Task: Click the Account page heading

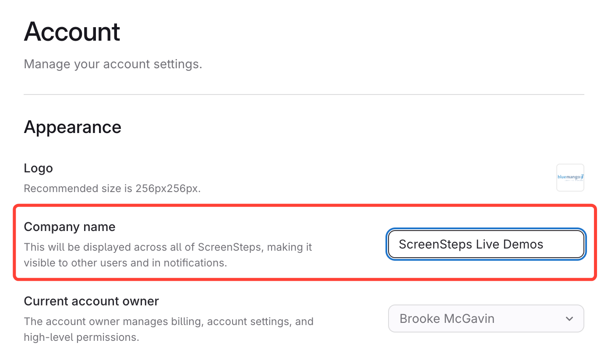Action: (72, 31)
